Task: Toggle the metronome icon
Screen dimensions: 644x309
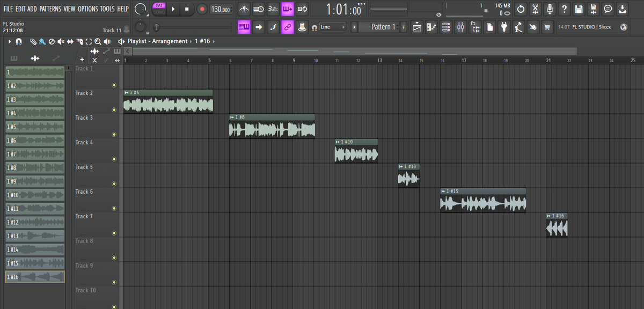Action: tap(244, 9)
